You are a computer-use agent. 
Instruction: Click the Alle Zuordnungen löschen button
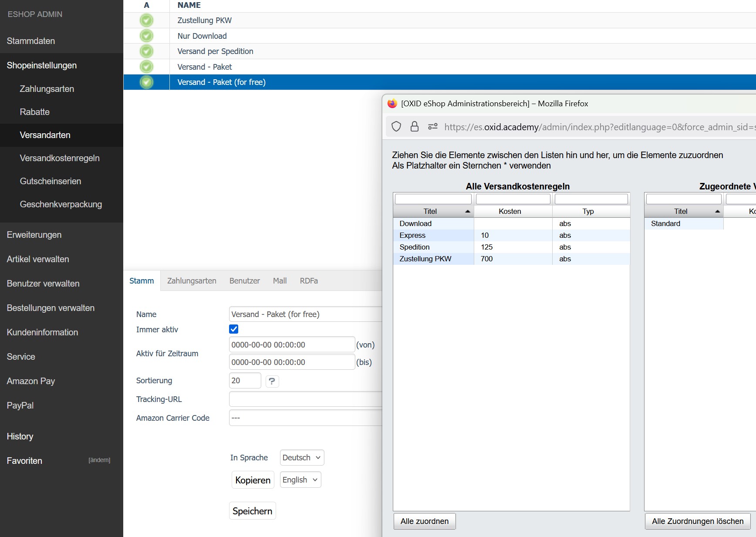pyautogui.click(x=698, y=521)
